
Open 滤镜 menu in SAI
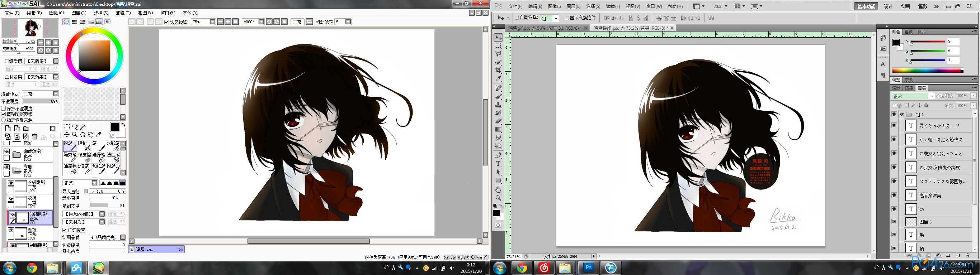[123, 13]
